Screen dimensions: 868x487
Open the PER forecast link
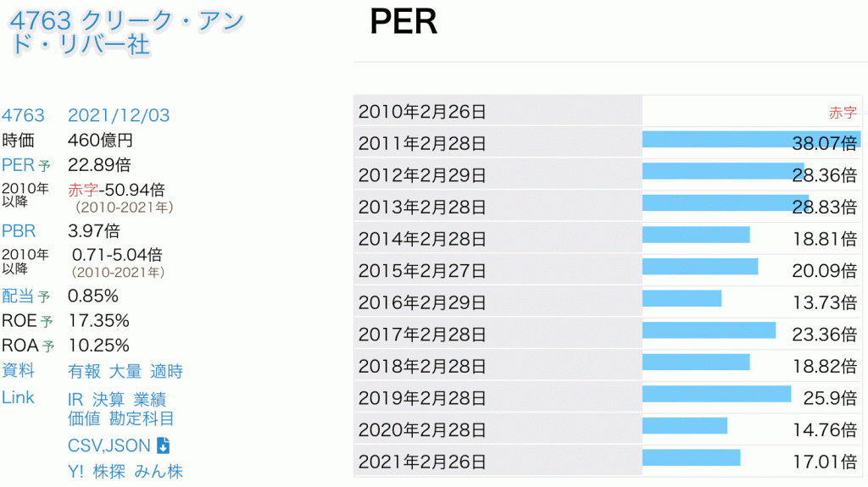pyautogui.click(x=19, y=164)
